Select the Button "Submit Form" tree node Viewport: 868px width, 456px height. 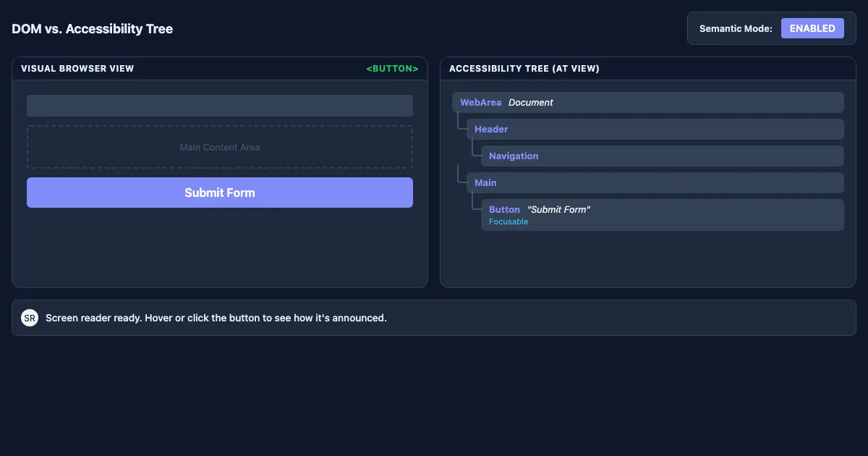click(x=663, y=215)
